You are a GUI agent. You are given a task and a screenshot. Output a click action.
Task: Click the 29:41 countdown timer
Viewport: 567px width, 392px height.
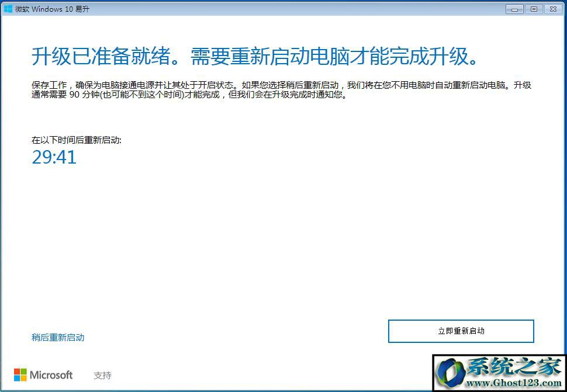54,157
